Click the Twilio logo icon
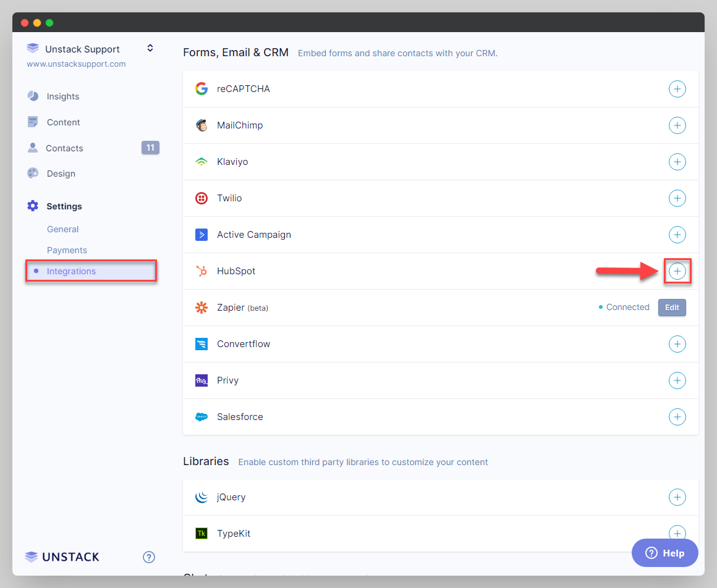Screen dimensions: 717x588 pyautogui.click(x=201, y=198)
